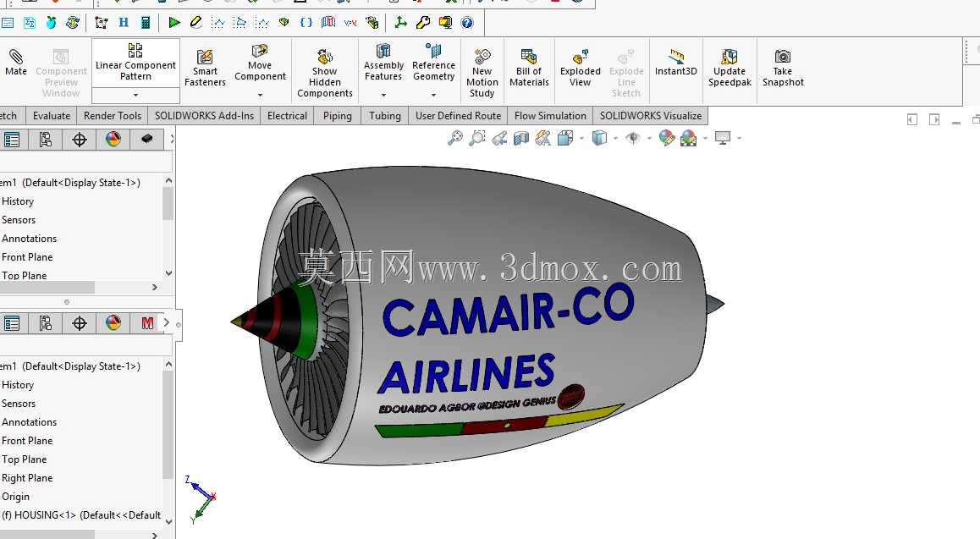Image resolution: width=980 pixels, height=539 pixels.
Task: Start a New Motion Study
Action: [x=482, y=73]
